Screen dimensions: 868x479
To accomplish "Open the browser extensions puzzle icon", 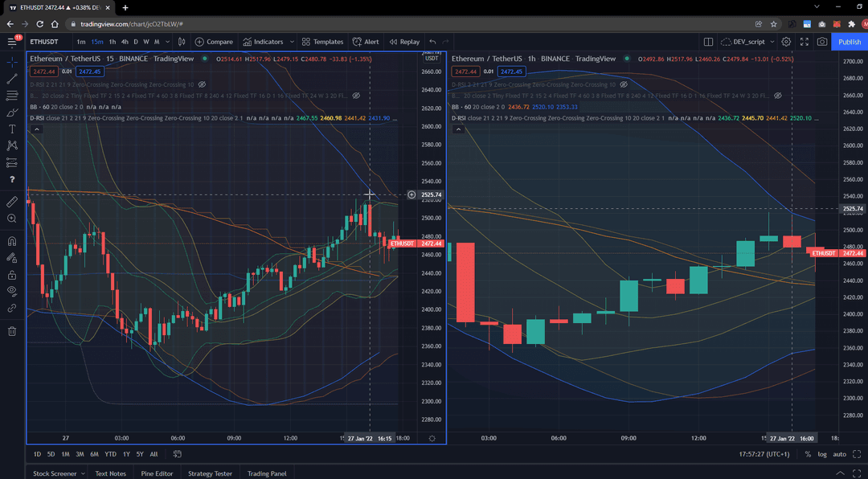I will pos(851,24).
